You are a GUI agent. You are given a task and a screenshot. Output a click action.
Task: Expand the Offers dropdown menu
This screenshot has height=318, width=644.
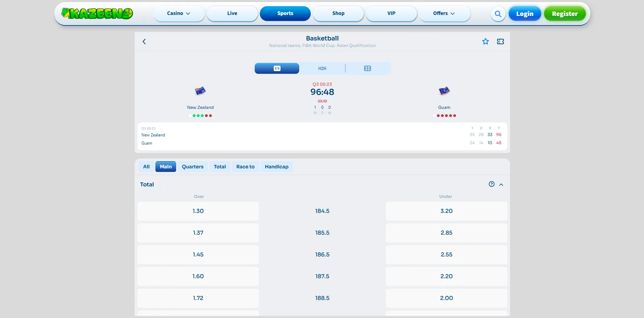point(444,13)
